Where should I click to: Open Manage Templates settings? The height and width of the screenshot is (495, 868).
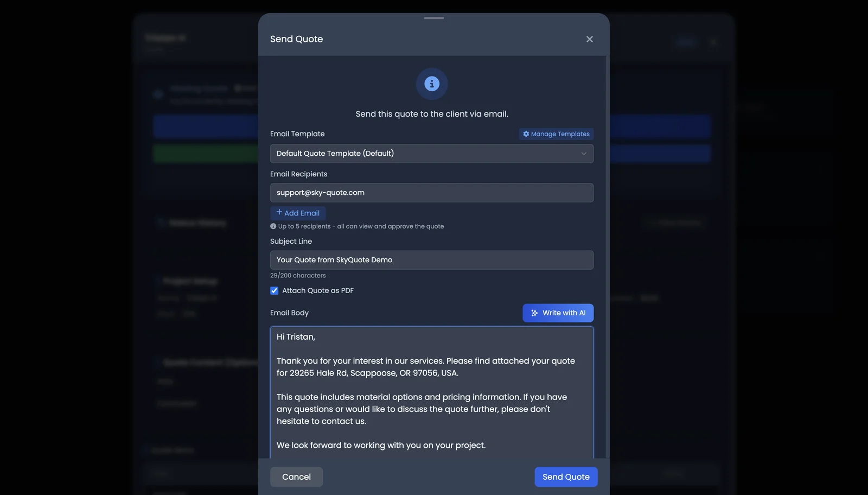pyautogui.click(x=556, y=134)
